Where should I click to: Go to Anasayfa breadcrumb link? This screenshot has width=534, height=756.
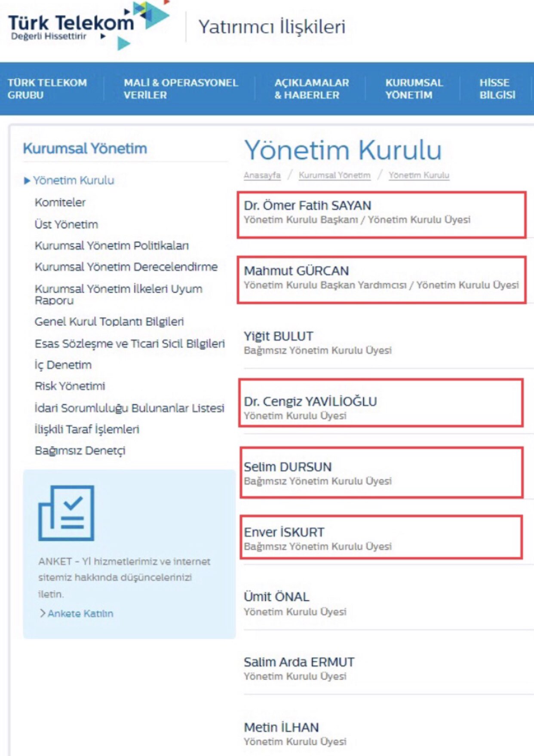point(262,175)
